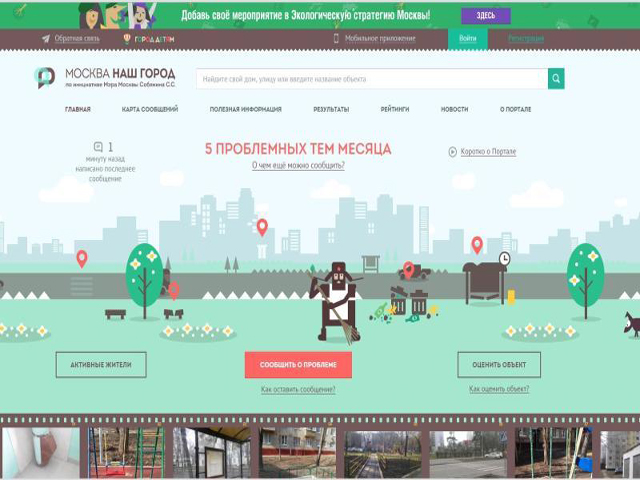Viewport: 640px width, 480px height.
Task: Open the Рейтинги menu item
Action: (x=395, y=109)
